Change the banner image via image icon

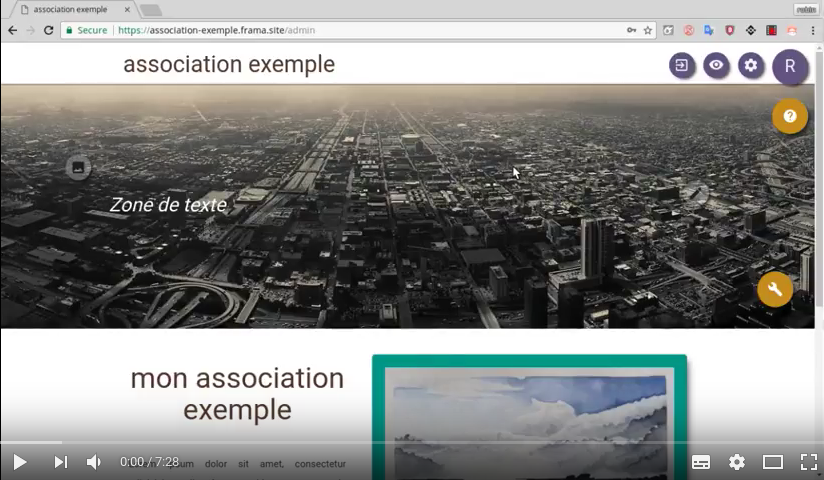pyautogui.click(x=78, y=167)
